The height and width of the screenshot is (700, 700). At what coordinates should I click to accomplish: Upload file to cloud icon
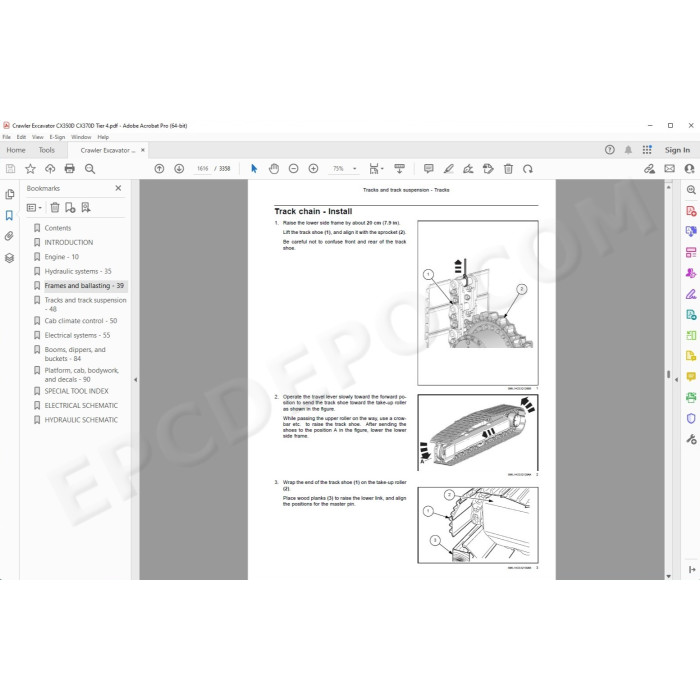50,169
